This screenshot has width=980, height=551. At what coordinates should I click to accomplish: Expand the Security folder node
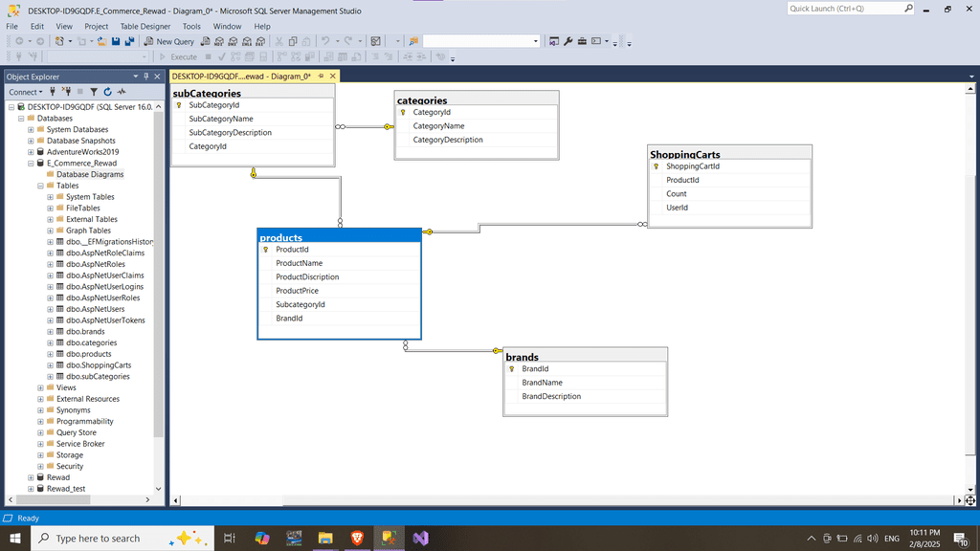40,467
